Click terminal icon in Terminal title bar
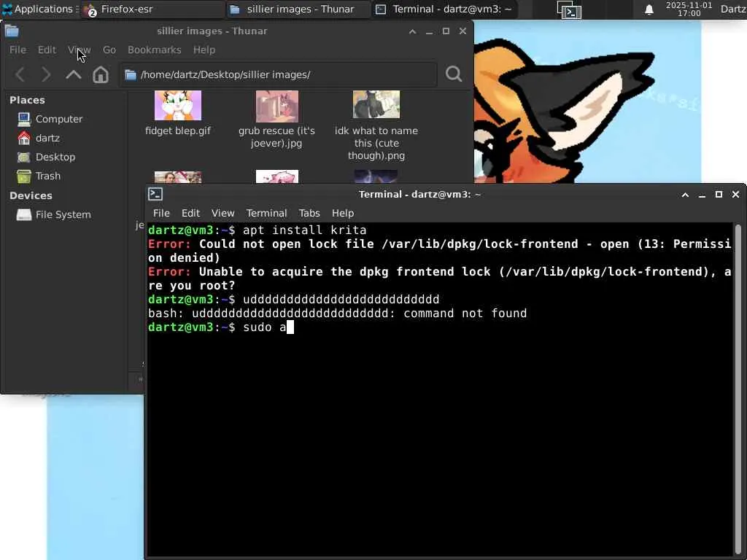Image resolution: width=747 pixels, height=560 pixels. pos(155,194)
